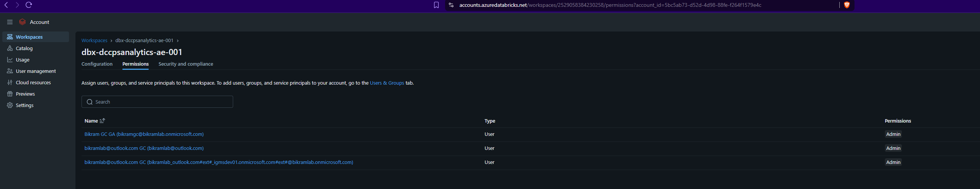Click the User management people icon
Image resolution: width=980 pixels, height=189 pixels.
10,71
